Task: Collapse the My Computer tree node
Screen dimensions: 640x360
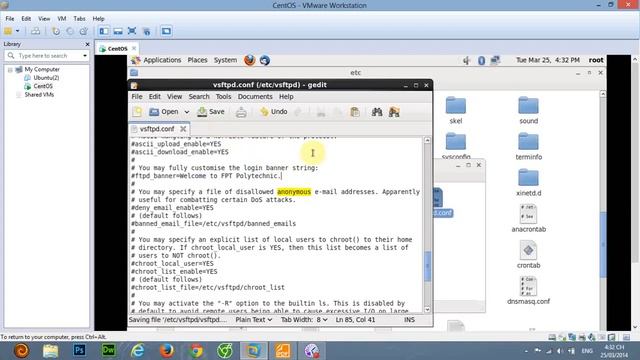Action: pos(10,70)
